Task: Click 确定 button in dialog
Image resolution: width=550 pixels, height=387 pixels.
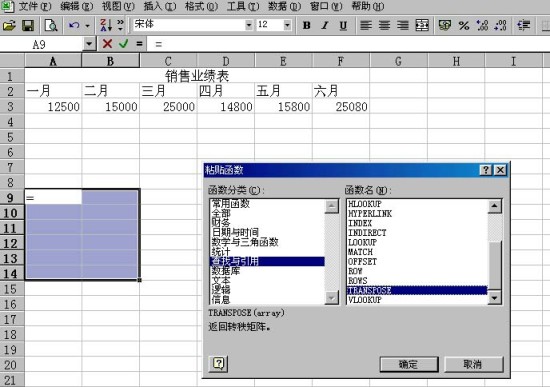Action: [409, 364]
